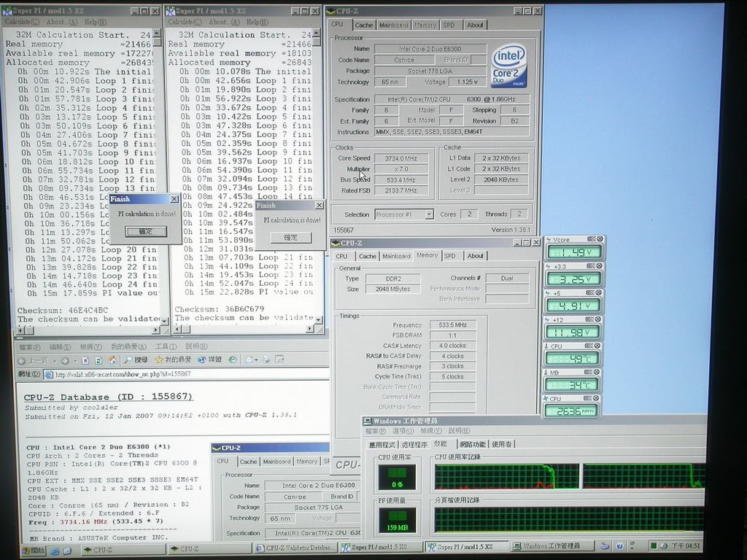
Task: Open the 工具(T) menu in the browser
Action: 166,346
